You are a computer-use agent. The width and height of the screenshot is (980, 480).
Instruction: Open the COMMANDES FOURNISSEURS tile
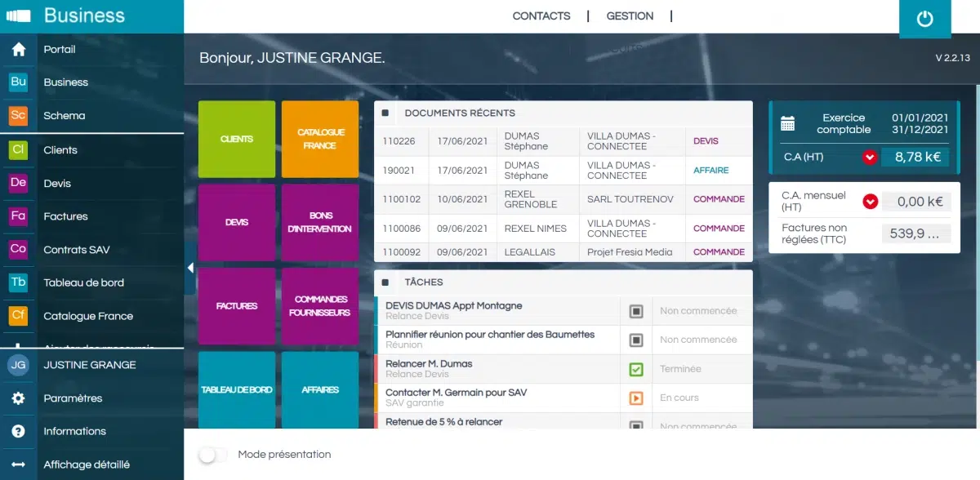point(320,306)
